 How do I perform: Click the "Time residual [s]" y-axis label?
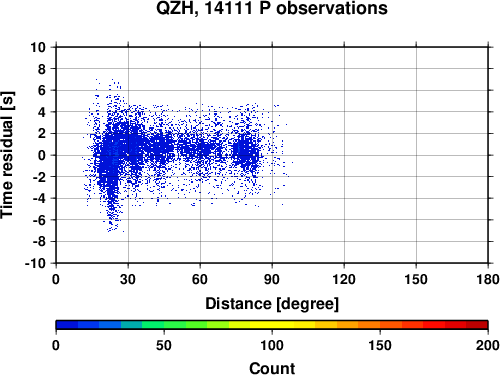pos(7,155)
